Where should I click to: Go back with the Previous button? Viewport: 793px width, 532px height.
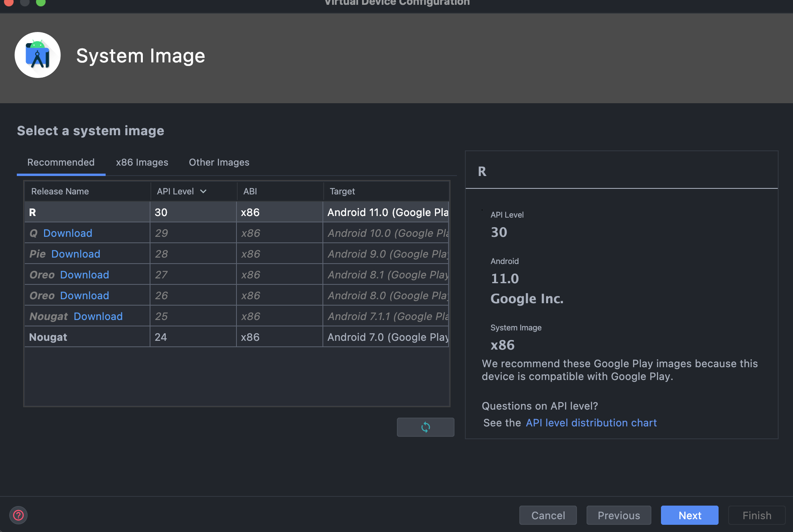(619, 515)
